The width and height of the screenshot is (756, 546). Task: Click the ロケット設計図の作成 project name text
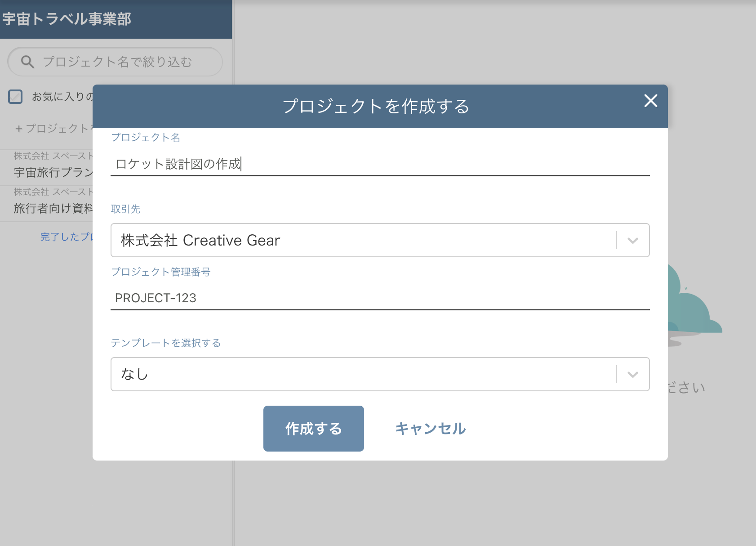pos(178,164)
